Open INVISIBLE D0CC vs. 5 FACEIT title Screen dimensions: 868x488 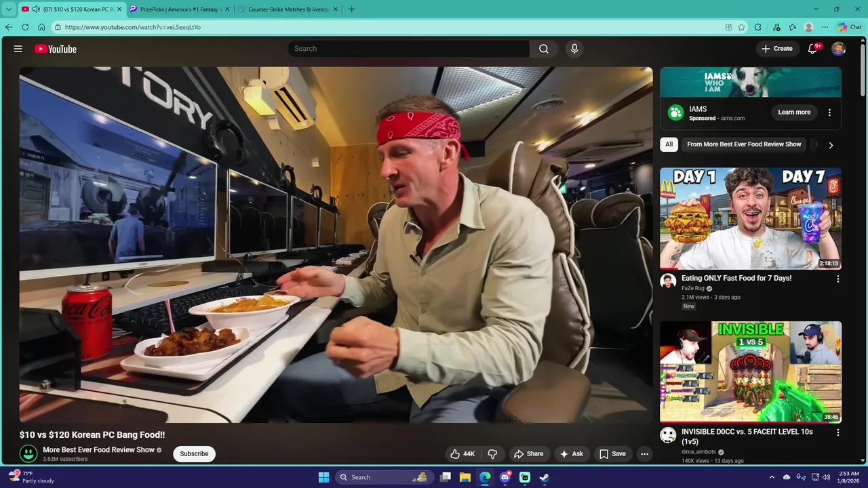pyautogui.click(x=747, y=436)
